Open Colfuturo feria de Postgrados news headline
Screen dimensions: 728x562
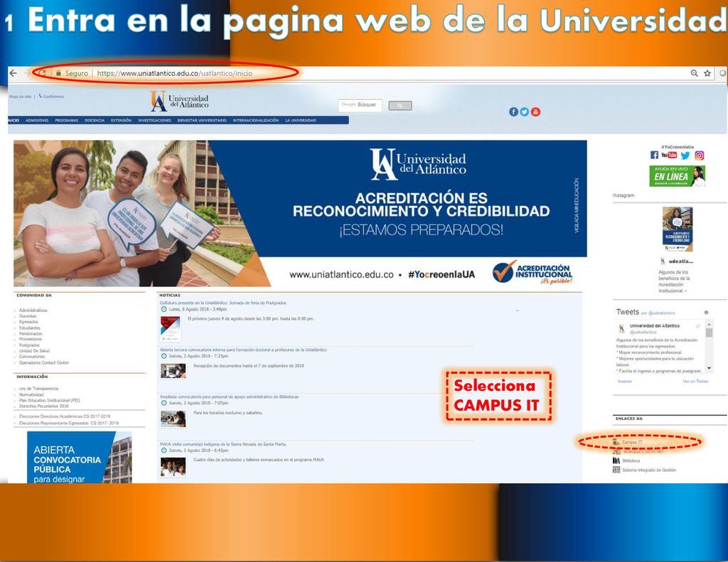pyautogui.click(x=223, y=303)
